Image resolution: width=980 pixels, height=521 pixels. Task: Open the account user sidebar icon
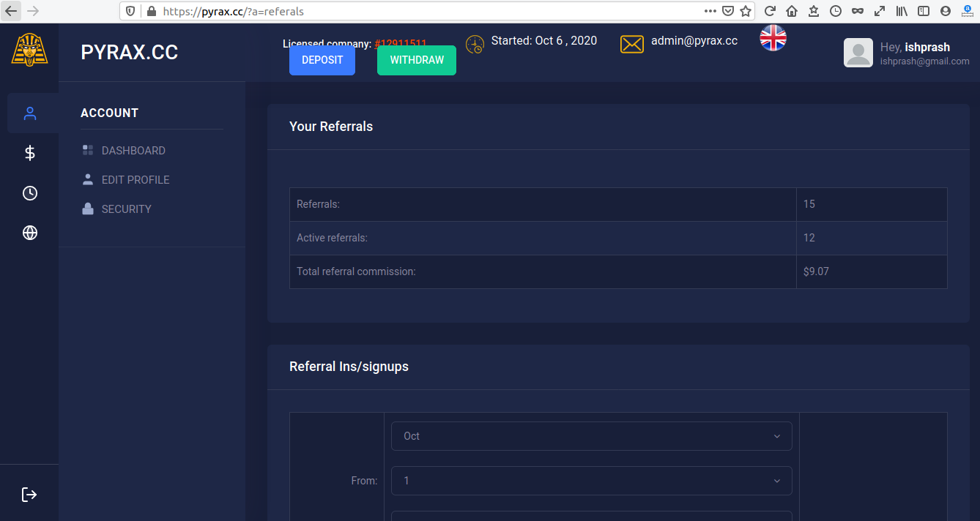29,113
